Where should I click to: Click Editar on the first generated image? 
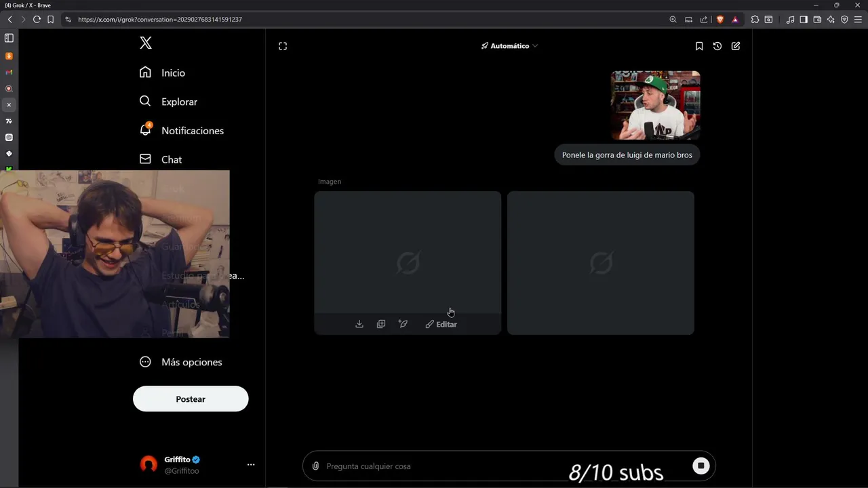click(441, 324)
